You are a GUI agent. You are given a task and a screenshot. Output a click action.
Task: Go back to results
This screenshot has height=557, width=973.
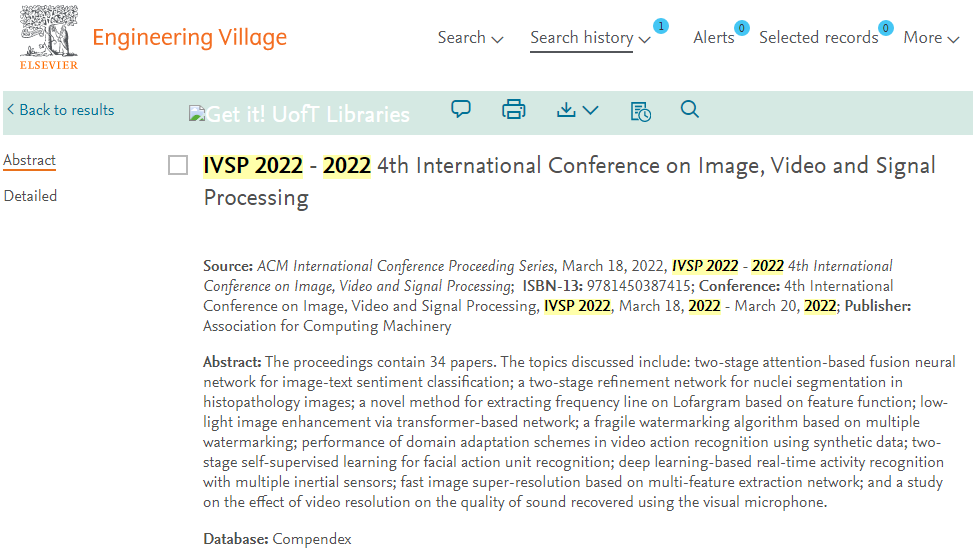(61, 110)
